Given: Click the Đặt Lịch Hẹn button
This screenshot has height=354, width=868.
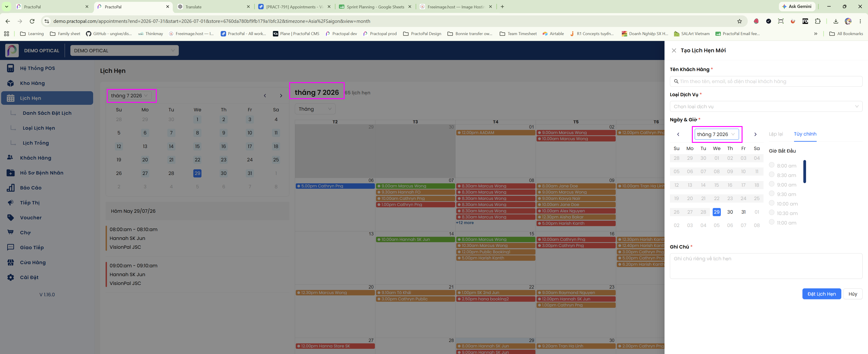Looking at the screenshot, I should (x=821, y=294).
